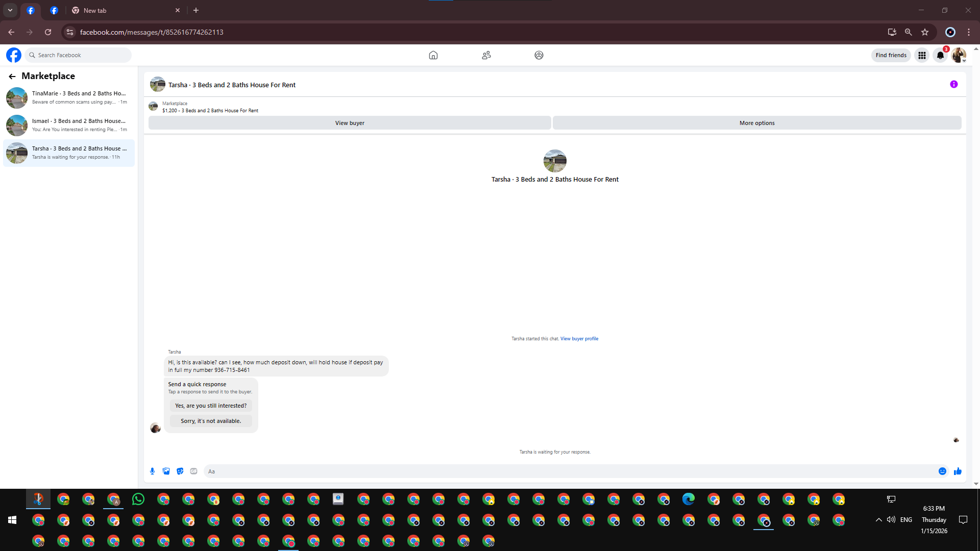Screen dimensions: 980x551
Task: Send a thumbs-up like
Action: coord(958,471)
